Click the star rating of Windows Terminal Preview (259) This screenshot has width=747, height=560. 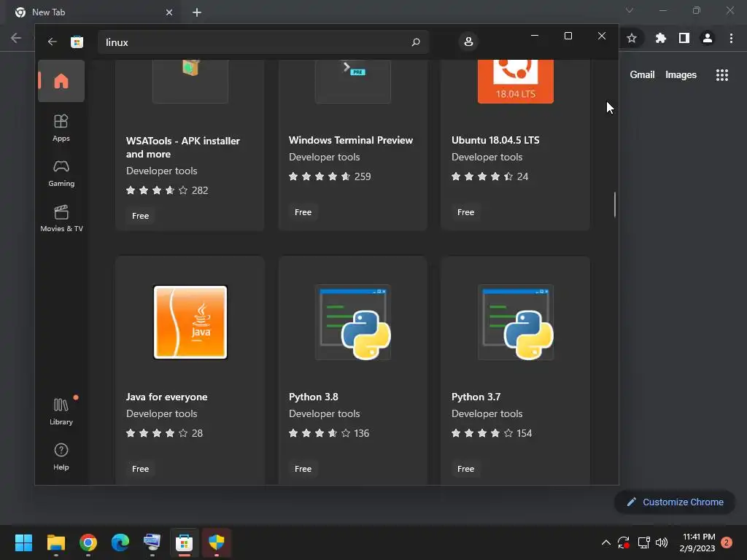pyautogui.click(x=330, y=176)
